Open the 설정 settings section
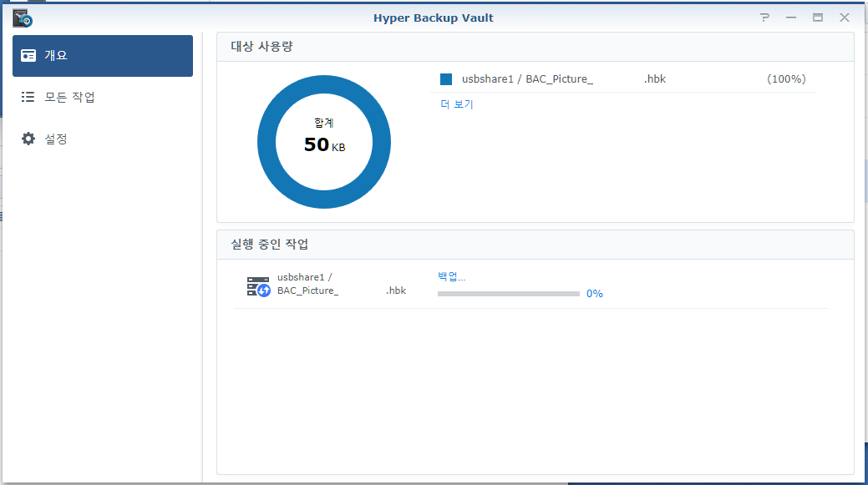 (x=103, y=139)
